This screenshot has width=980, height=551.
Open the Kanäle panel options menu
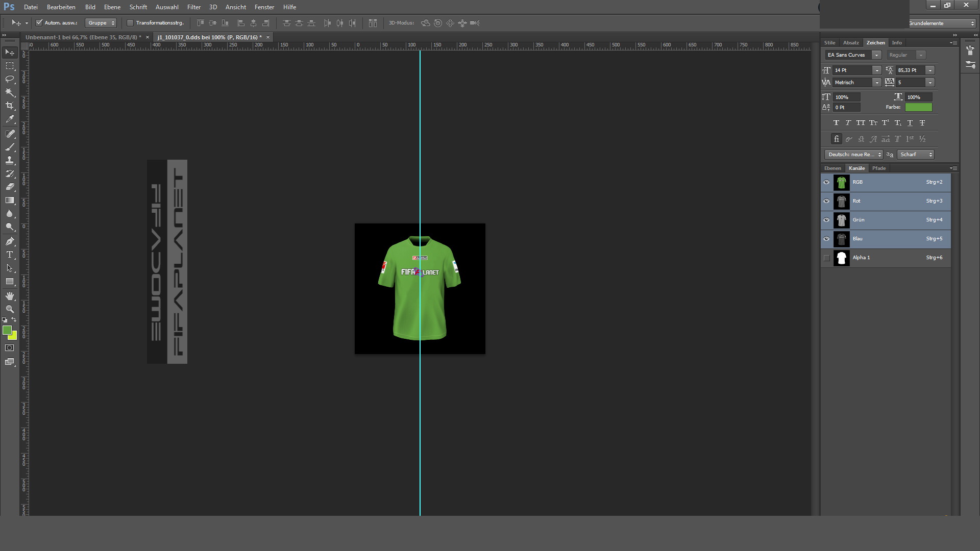(x=953, y=168)
